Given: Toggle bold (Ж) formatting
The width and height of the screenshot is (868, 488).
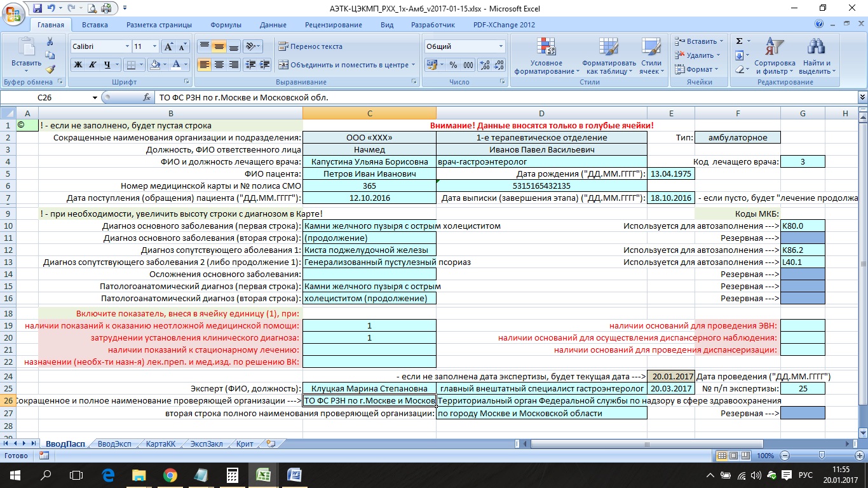Looking at the screenshot, I should point(78,65).
